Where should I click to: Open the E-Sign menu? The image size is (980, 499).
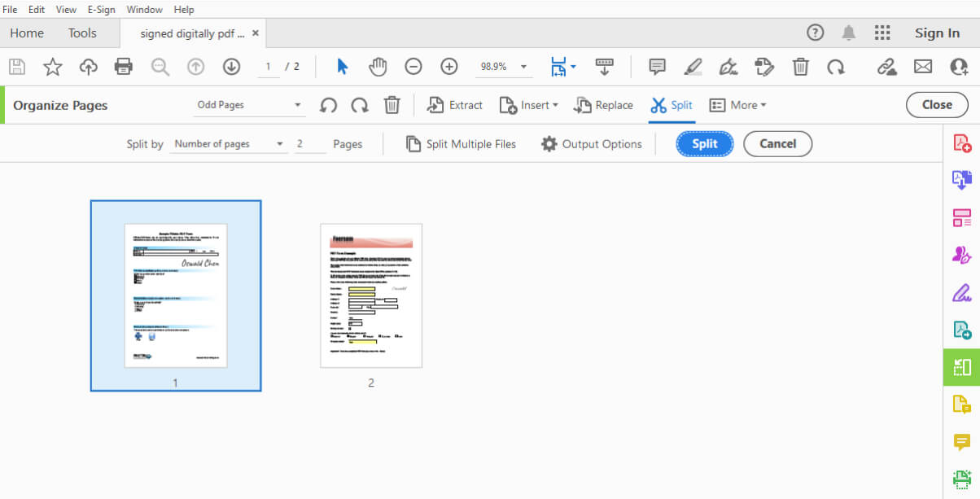click(x=101, y=10)
